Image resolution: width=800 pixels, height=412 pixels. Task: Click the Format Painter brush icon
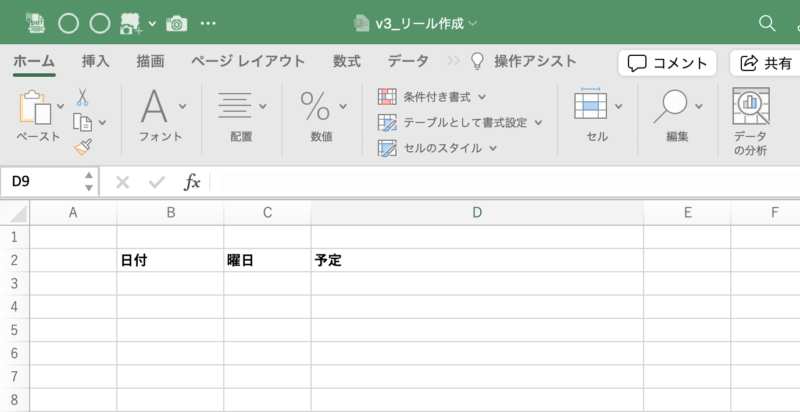click(x=83, y=147)
